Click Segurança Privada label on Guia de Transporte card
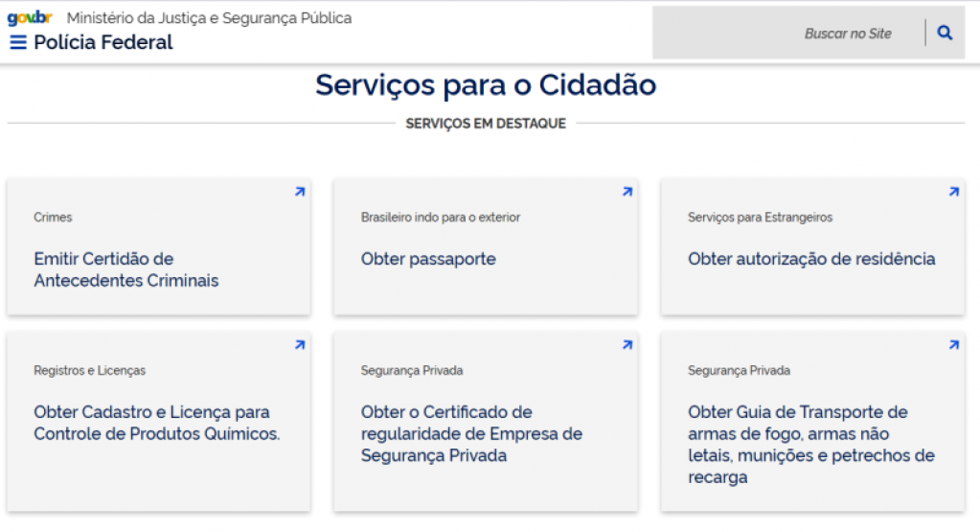The height and width of the screenshot is (532, 980). (739, 371)
